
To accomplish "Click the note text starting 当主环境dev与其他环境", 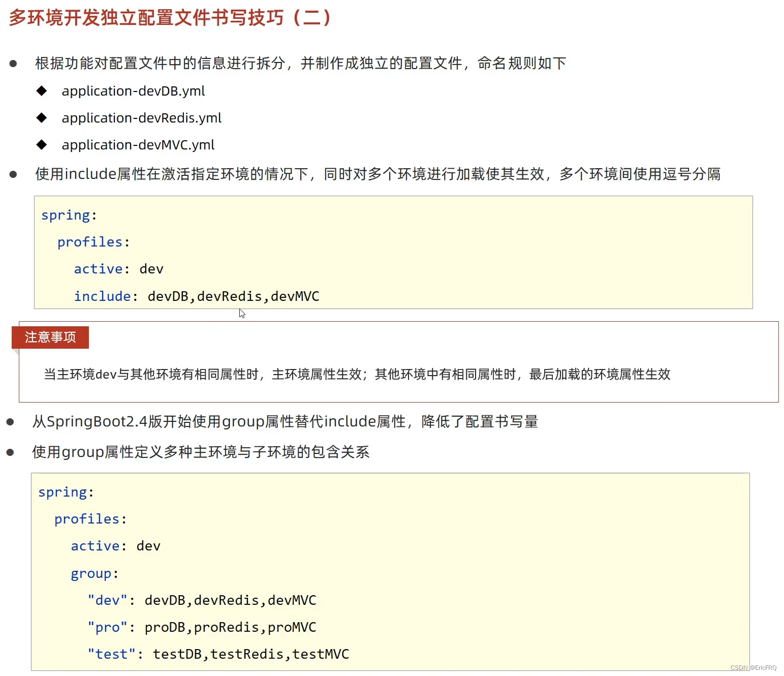I will pyautogui.click(x=357, y=375).
